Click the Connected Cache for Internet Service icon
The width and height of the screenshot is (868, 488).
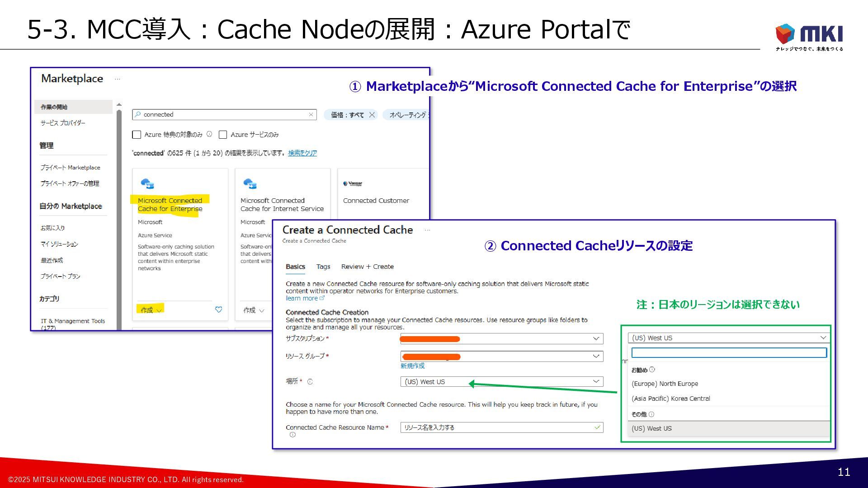coord(250,183)
